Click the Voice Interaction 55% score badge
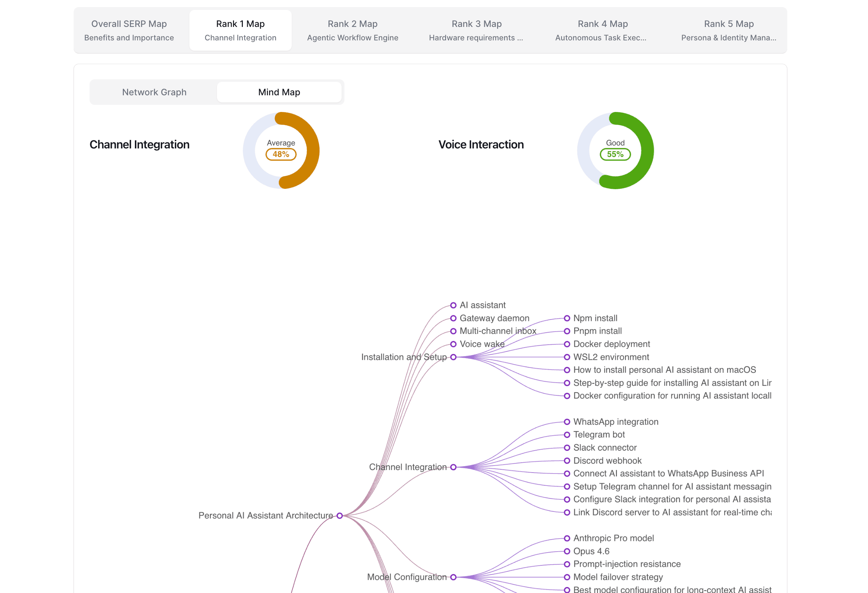868x593 pixels. pos(615,154)
